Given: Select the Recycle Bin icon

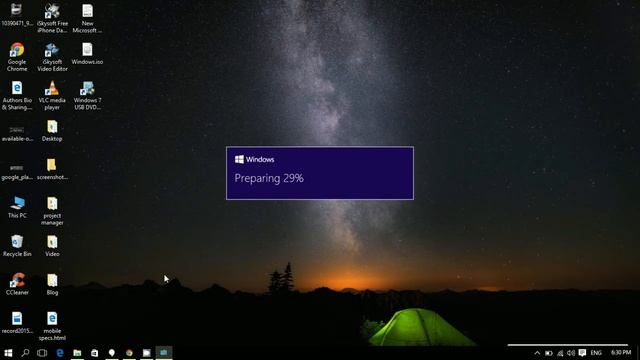Looking at the screenshot, I should 17,246.
